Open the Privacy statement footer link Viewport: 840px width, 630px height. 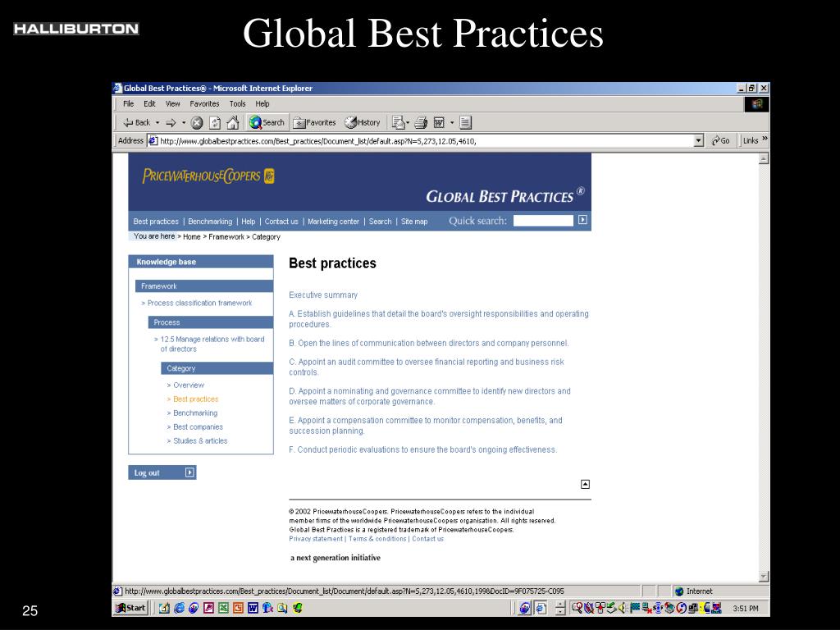[316, 539]
